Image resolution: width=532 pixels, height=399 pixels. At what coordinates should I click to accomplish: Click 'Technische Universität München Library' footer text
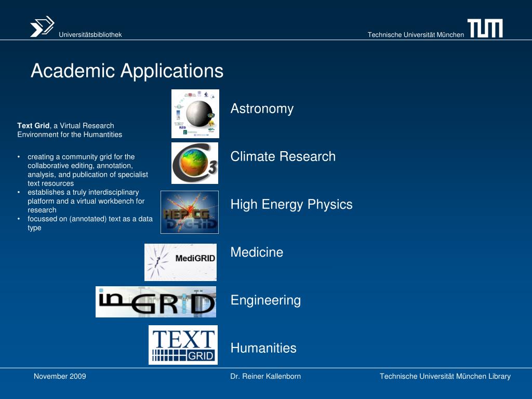pyautogui.click(x=445, y=376)
